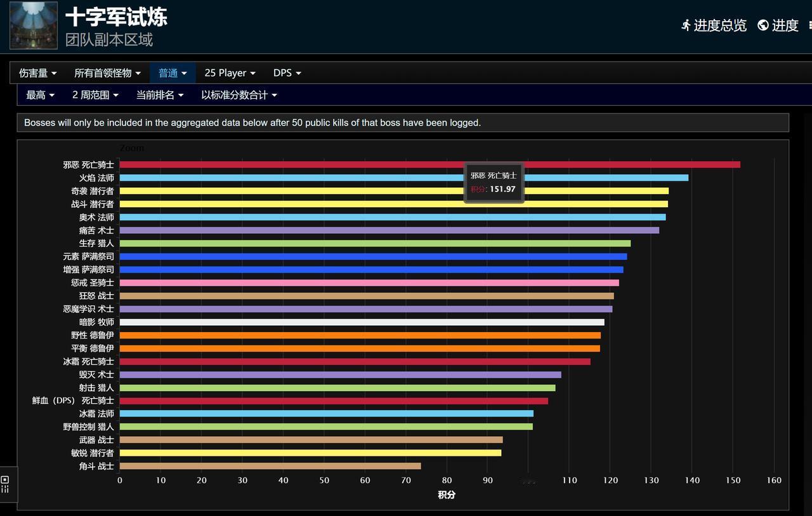Click the 奥术 法师 bar

[393, 217]
